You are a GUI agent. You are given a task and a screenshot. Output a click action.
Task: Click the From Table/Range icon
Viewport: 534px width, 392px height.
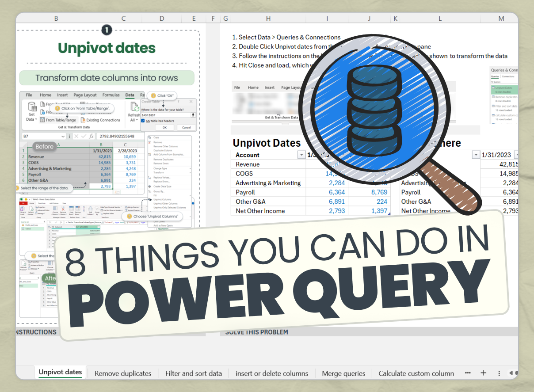click(x=42, y=119)
